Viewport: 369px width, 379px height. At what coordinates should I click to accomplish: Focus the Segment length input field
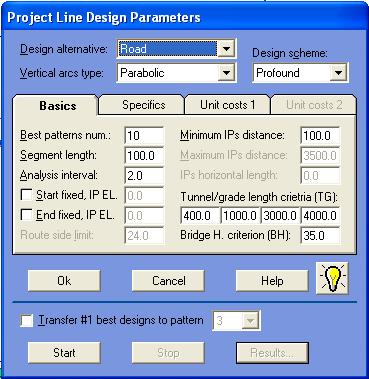[x=144, y=156]
